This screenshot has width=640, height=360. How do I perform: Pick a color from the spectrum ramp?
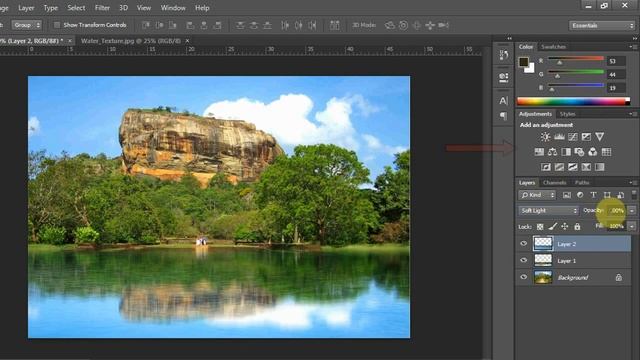tap(573, 101)
